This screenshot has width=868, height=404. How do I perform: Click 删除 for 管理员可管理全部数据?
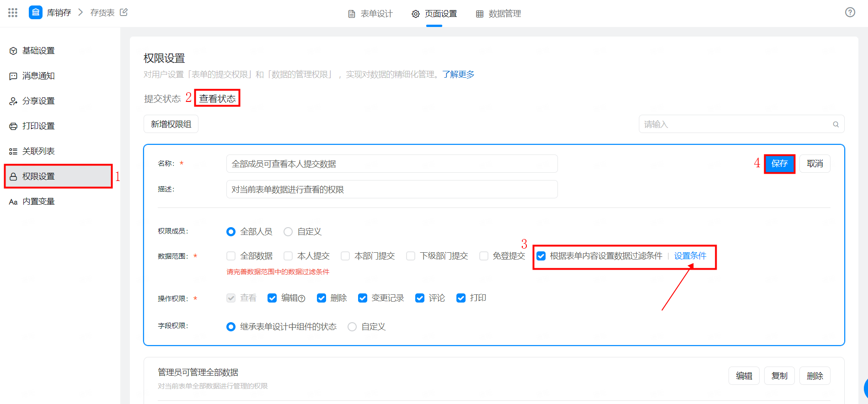[814, 376]
